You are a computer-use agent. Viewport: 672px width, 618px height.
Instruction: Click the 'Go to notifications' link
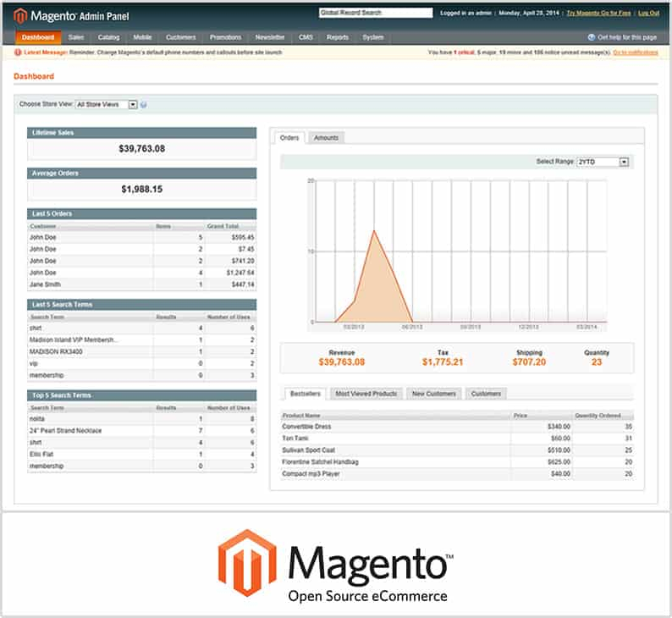[635, 52]
